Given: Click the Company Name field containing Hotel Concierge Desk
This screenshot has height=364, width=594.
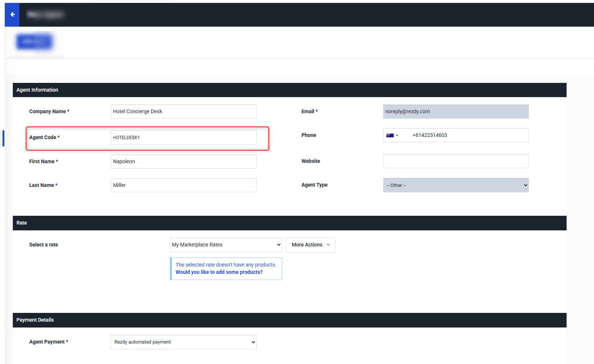Looking at the screenshot, I should (183, 111).
